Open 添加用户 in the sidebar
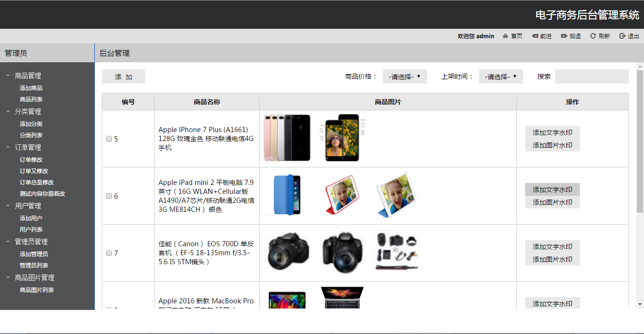Viewport: 644px width, 334px height. (x=31, y=218)
